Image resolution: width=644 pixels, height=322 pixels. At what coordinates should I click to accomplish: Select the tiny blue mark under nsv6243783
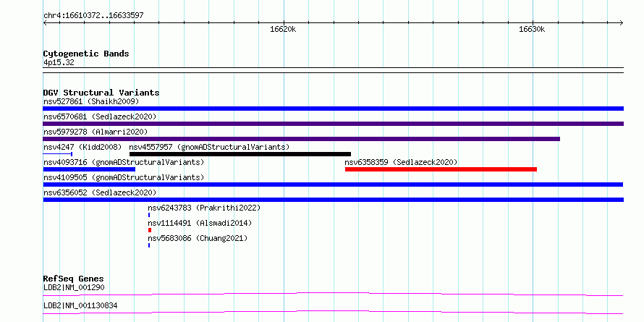tap(149, 215)
